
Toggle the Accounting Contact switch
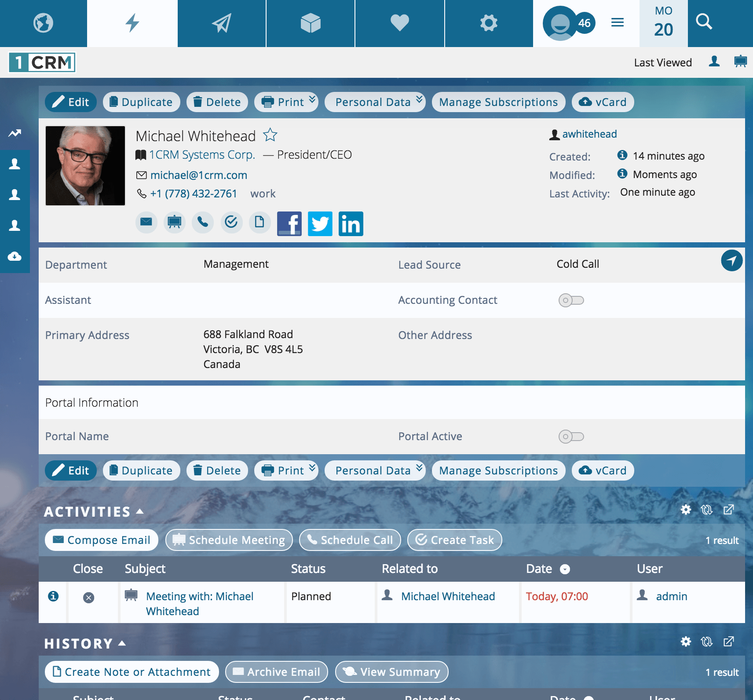[x=571, y=300]
